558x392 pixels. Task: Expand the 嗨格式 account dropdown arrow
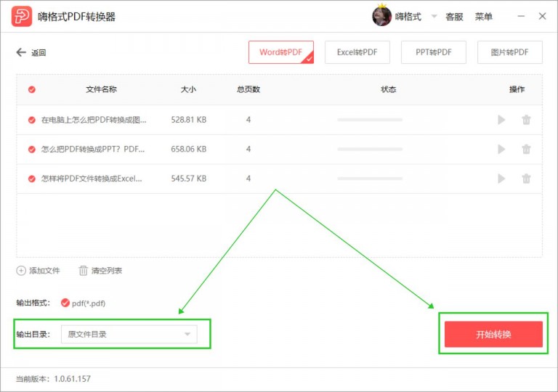[x=434, y=17]
